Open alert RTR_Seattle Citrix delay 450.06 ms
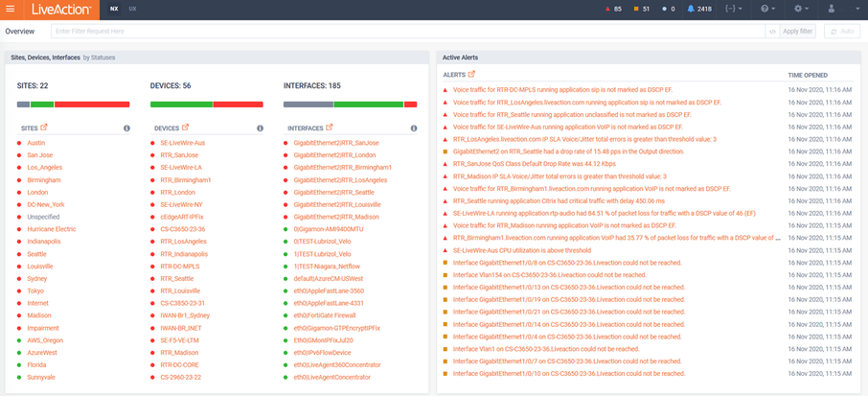The image size is (868, 396). (x=560, y=200)
